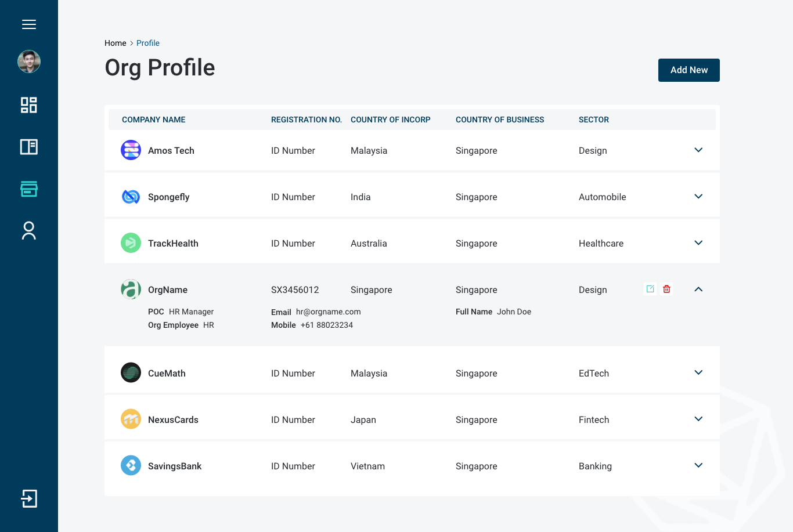The image size is (793, 532).
Task: Open the layout panel icon in sidebar
Action: click(29, 147)
